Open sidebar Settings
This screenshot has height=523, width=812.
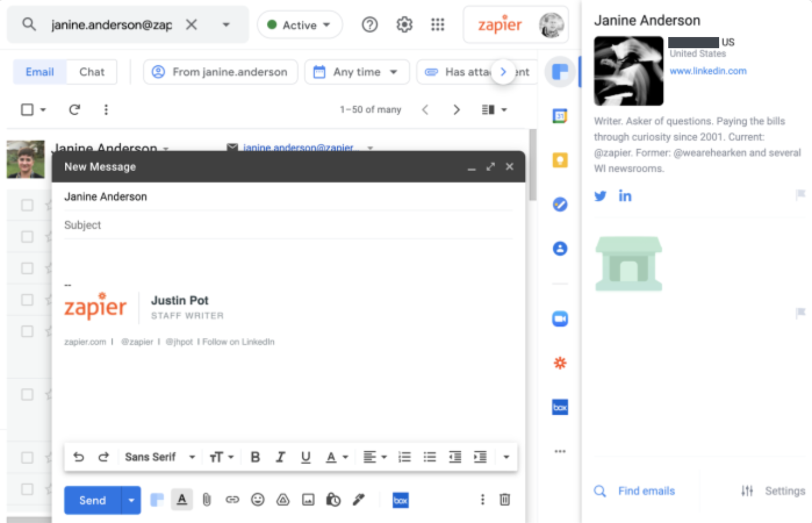point(773,491)
